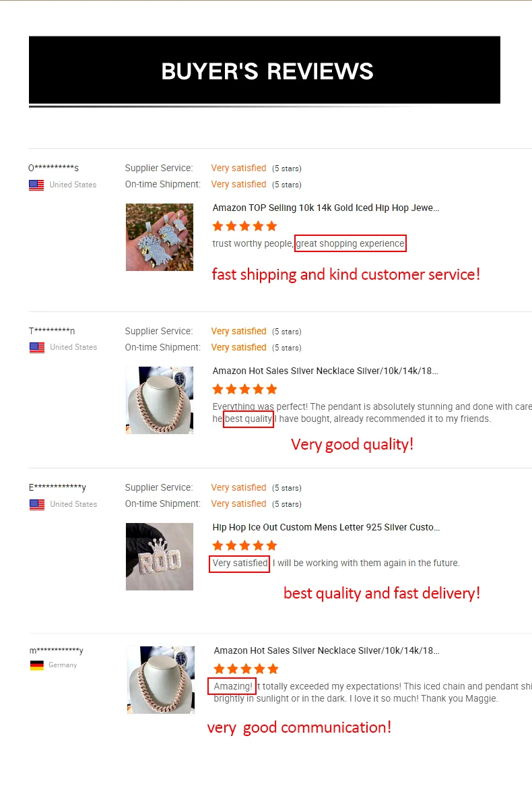Click the star rating under Germany reviewer's necklace listing
Viewport: 532px width, 796px height.
(246, 669)
